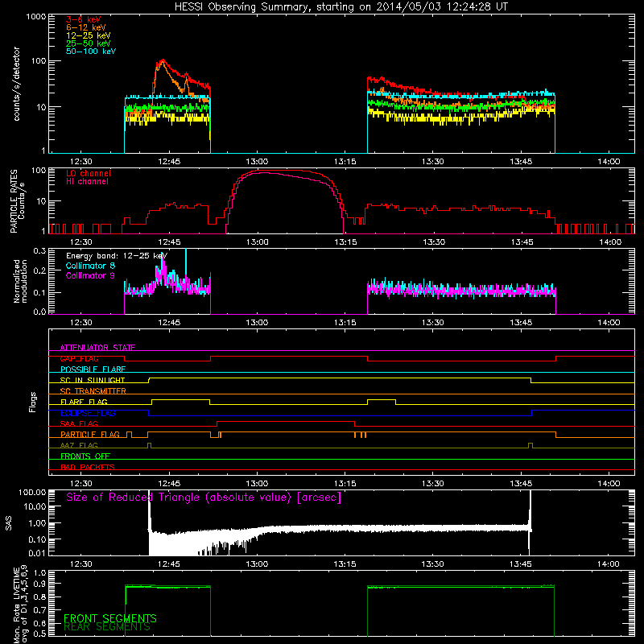Click 13:30 time label under SAS panel
Image resolution: width=644 pixels, height=644 pixels.
[x=433, y=564]
